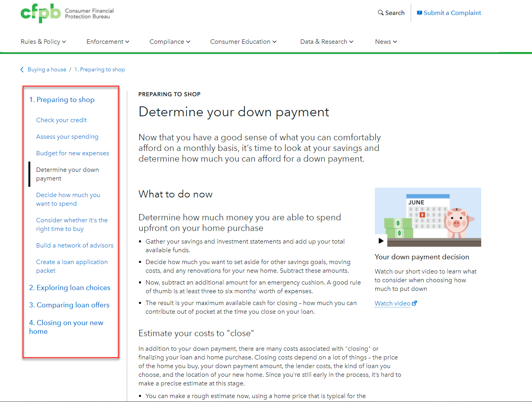
Task: Open the Consumer Education menu
Action: point(243,42)
